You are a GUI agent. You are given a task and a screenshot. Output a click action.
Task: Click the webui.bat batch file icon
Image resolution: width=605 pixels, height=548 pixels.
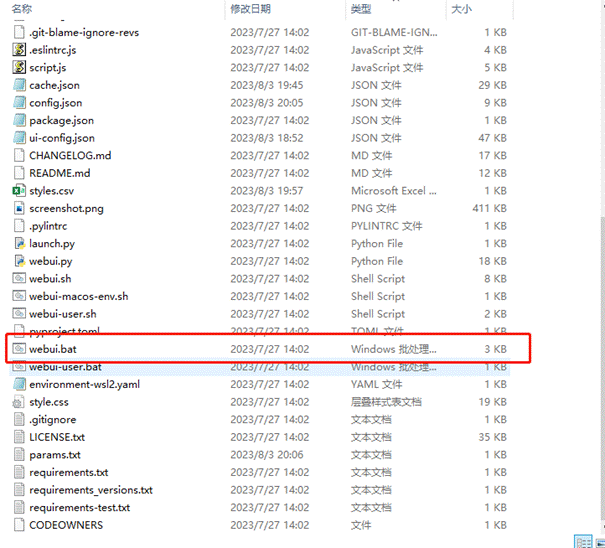point(19,349)
